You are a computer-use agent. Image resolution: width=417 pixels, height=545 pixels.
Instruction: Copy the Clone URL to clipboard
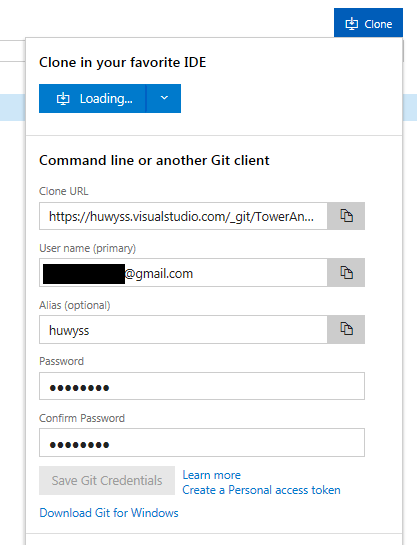click(x=346, y=216)
